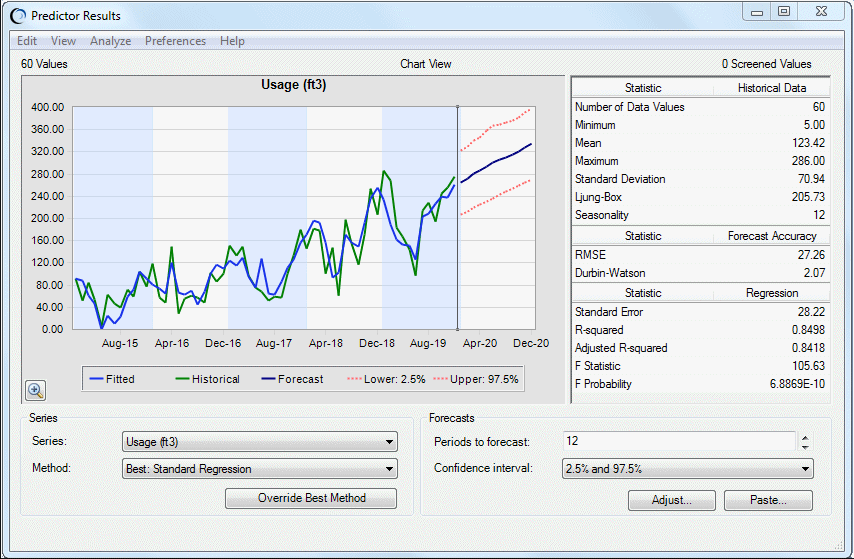Viewport: 854px width, 559px height.
Task: Open the Confidence interval dropdown
Action: (687, 469)
